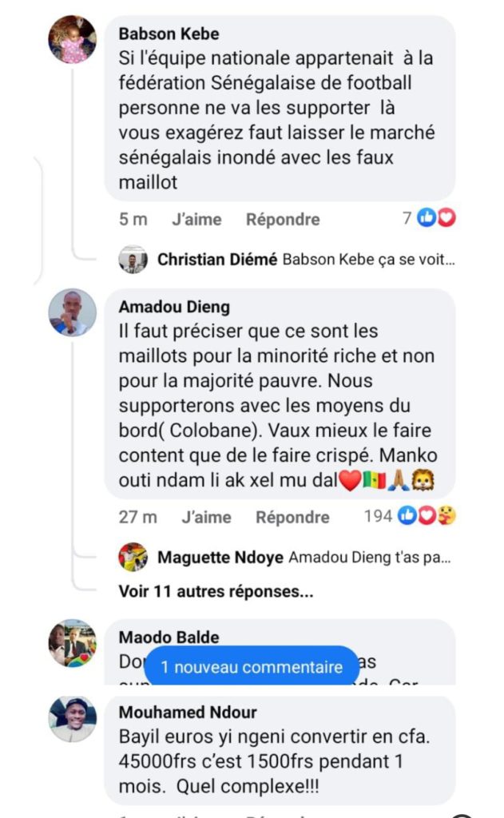The width and height of the screenshot is (504, 818).
Task: Expand Maguette Ndoye's truncated reply
Action: pos(369,558)
